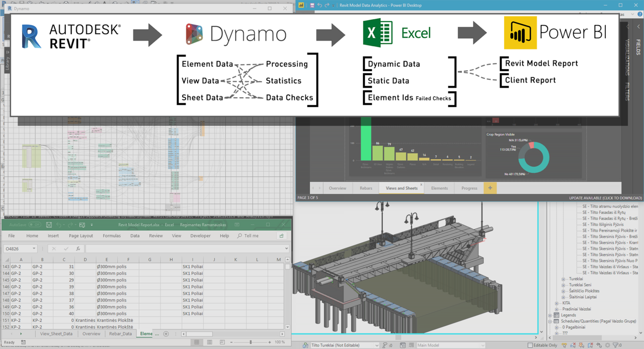Toggle Revit Select Elements by Face option
Viewport: 644px width, 349px height.
(590, 345)
